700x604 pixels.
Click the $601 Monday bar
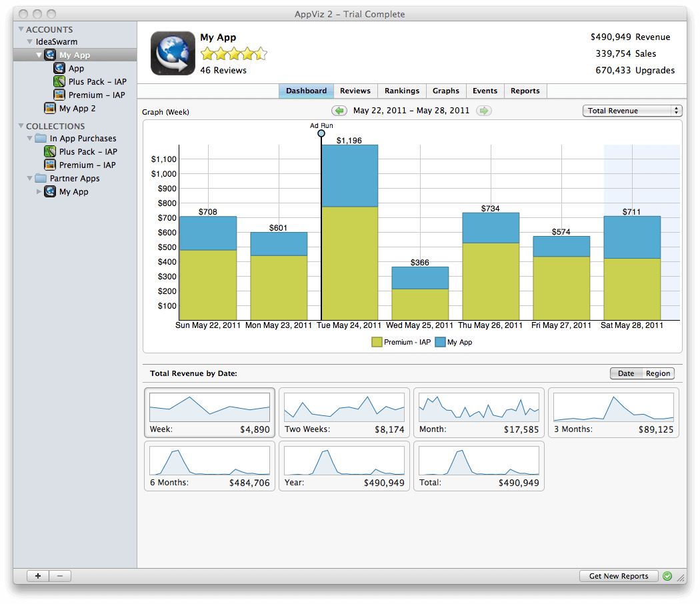279,276
